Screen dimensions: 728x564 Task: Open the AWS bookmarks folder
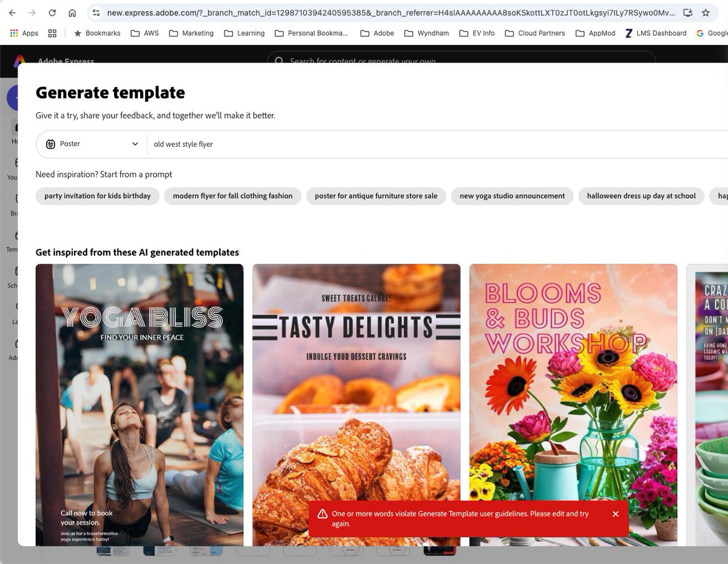pyautogui.click(x=144, y=33)
